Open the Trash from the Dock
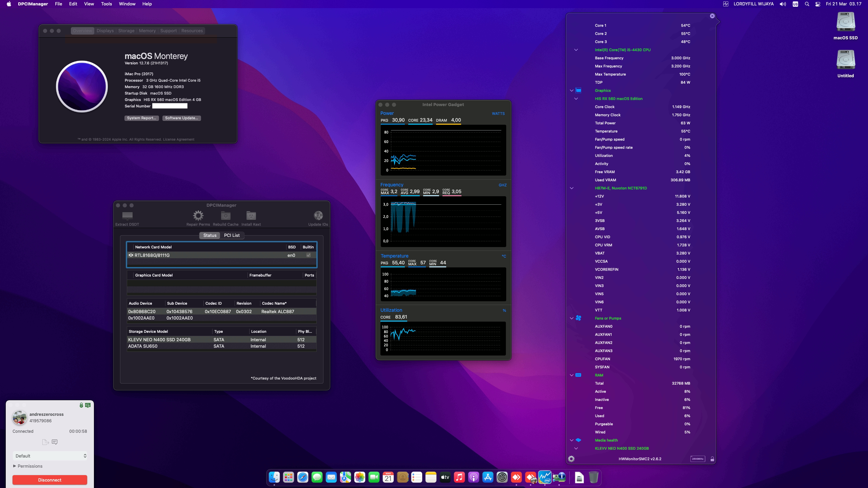Image resolution: width=868 pixels, height=488 pixels. 593,478
